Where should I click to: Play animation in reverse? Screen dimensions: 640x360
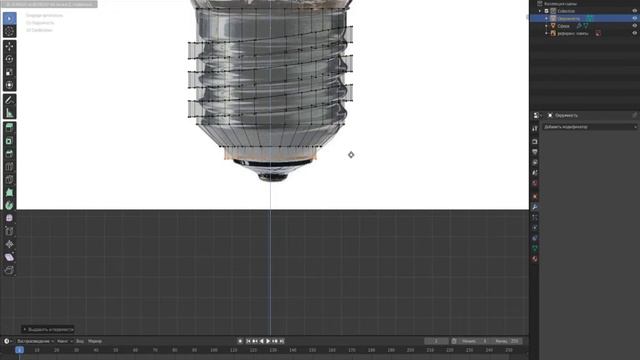pos(262,341)
